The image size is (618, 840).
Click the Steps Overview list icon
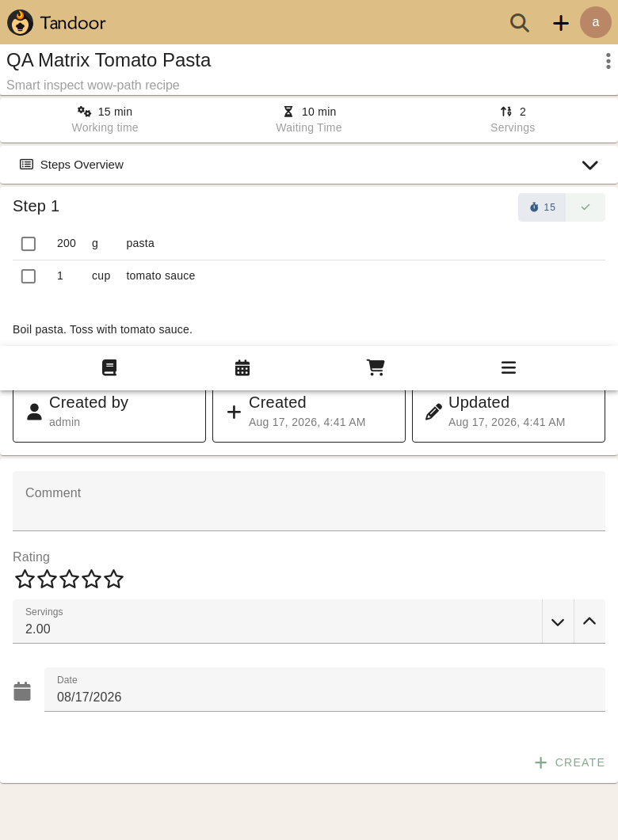(x=26, y=165)
